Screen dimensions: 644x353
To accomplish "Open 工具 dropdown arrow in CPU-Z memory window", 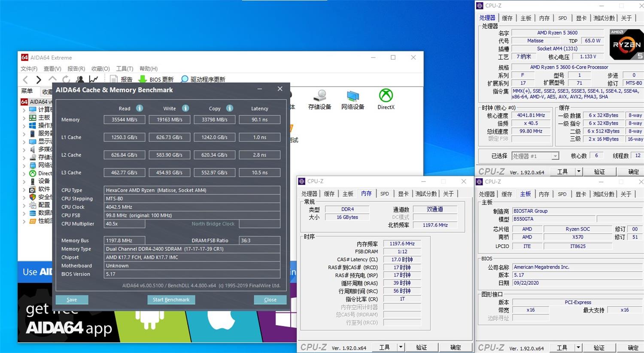I will (401, 347).
